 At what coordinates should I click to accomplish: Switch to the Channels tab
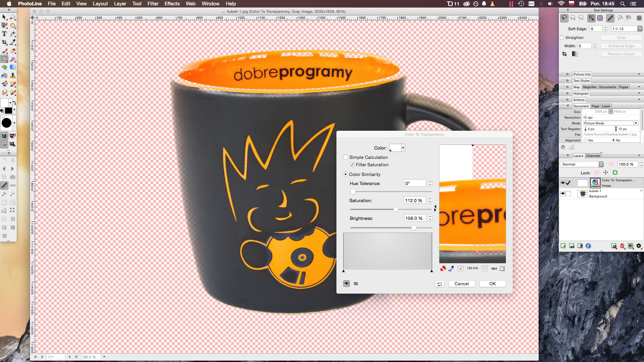(593, 156)
